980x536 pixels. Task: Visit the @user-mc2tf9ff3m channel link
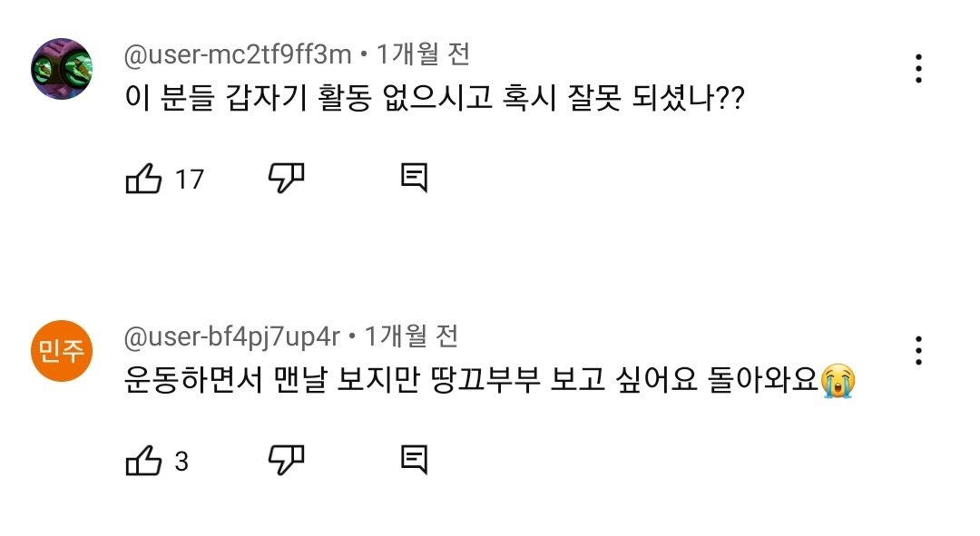click(x=237, y=55)
